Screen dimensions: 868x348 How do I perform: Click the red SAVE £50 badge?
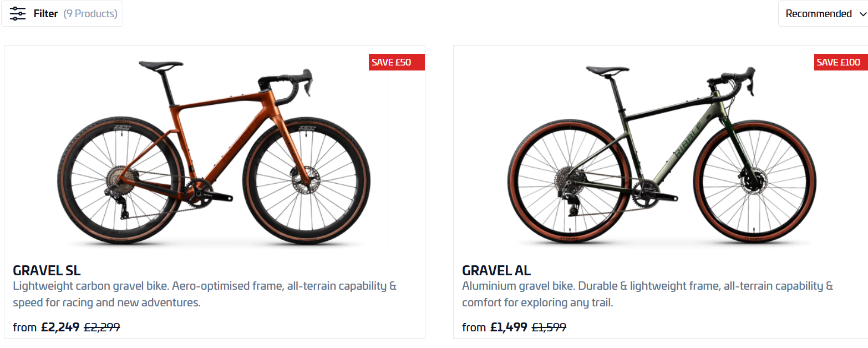(396, 62)
